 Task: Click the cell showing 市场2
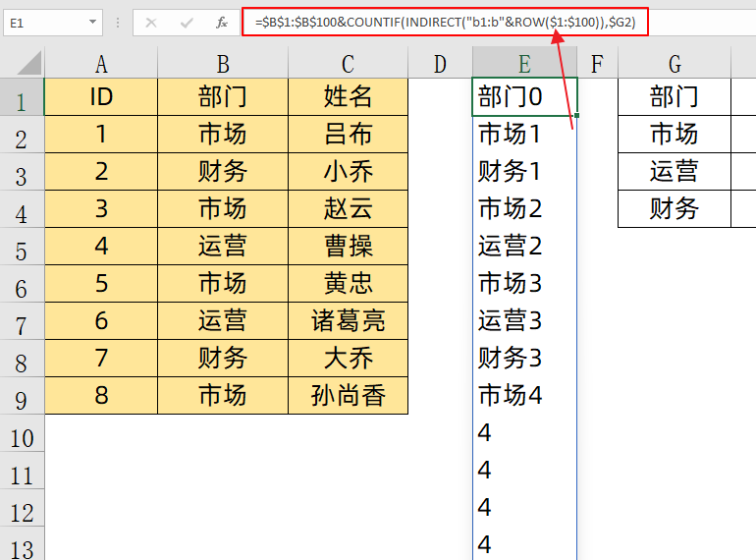pos(524,209)
